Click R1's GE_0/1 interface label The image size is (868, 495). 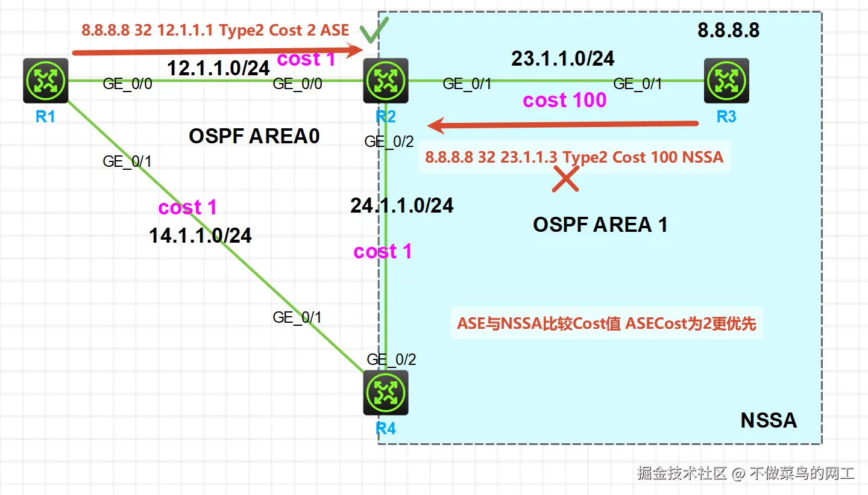coord(127,161)
